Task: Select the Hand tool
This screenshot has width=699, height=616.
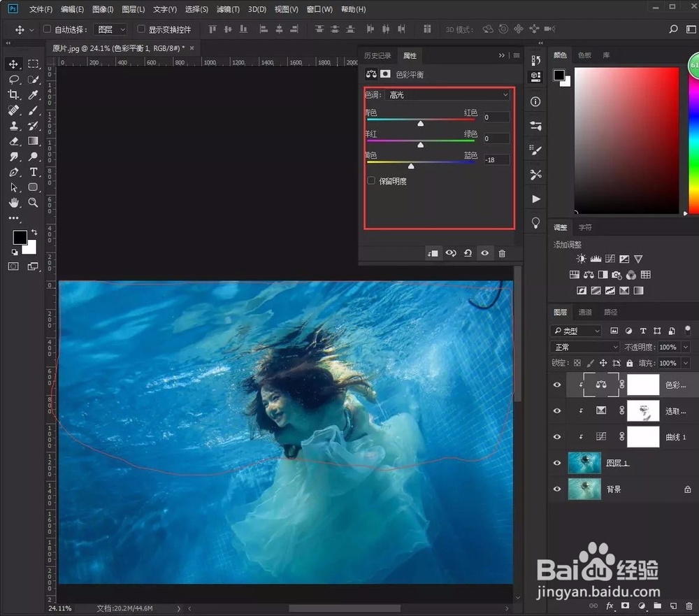Action: point(13,203)
